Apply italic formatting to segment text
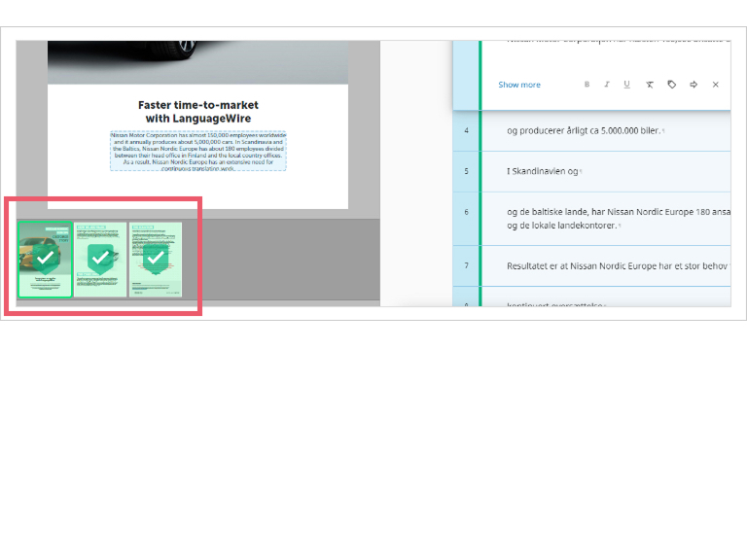The width and height of the screenshot is (747, 560). (x=607, y=85)
